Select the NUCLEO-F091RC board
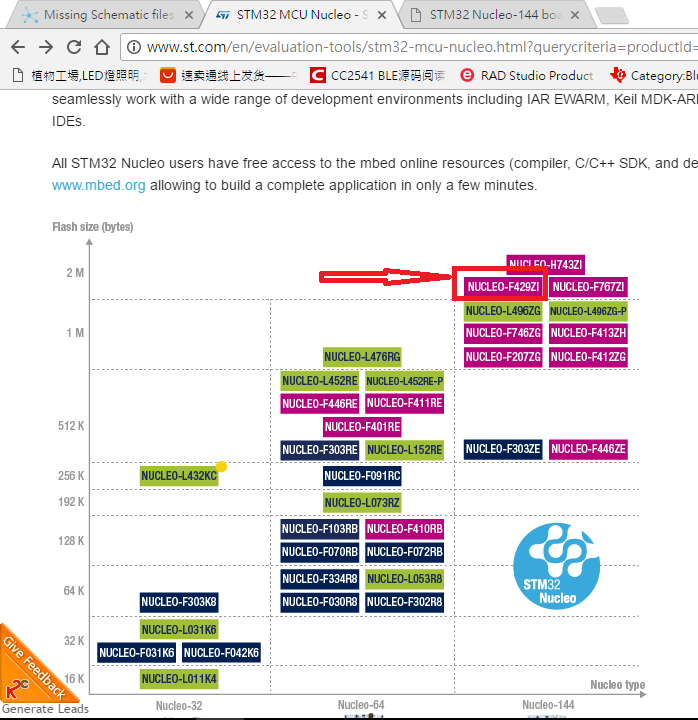 tap(362, 476)
